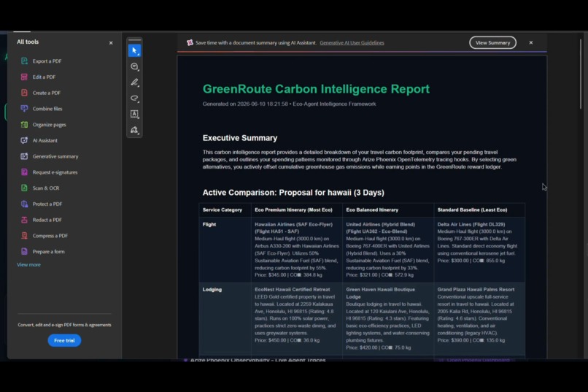Click Convert, edit and e-sign PDF text

pyautogui.click(x=64, y=325)
